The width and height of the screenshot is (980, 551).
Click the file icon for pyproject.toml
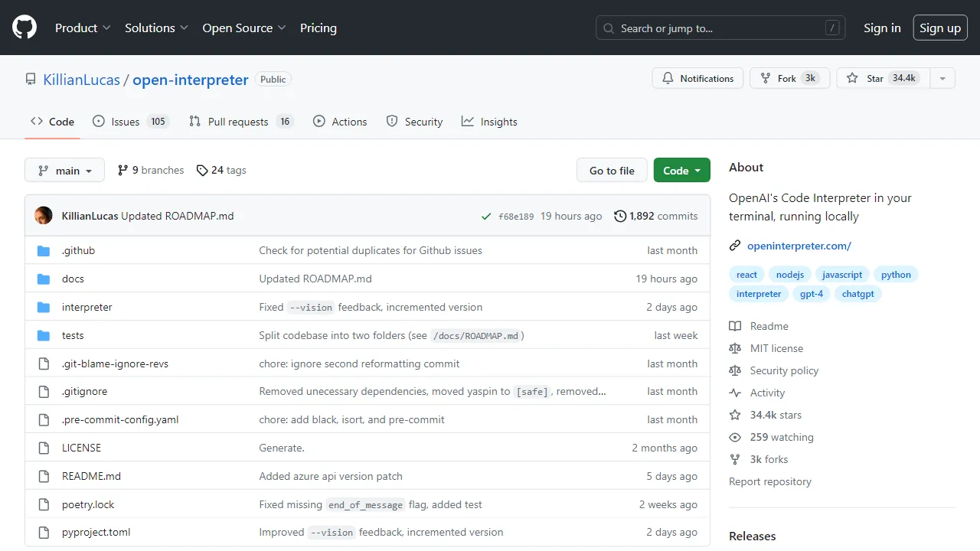point(44,532)
